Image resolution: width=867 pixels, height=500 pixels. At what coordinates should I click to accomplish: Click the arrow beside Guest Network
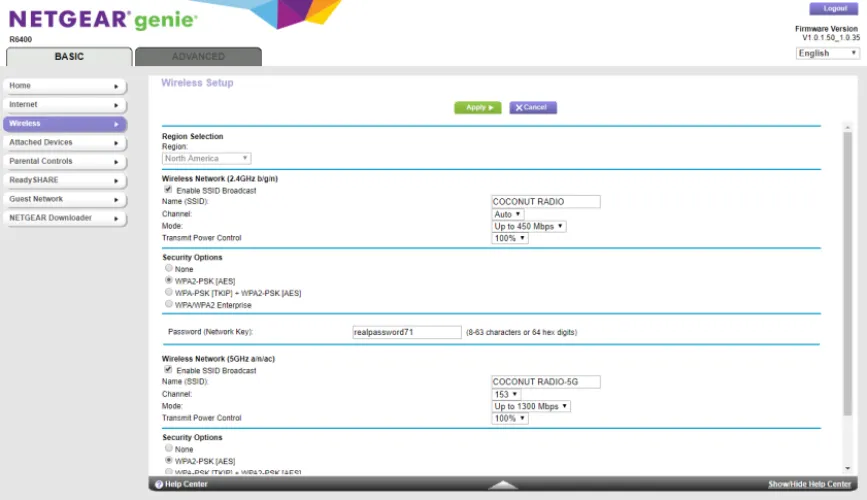[x=116, y=200]
